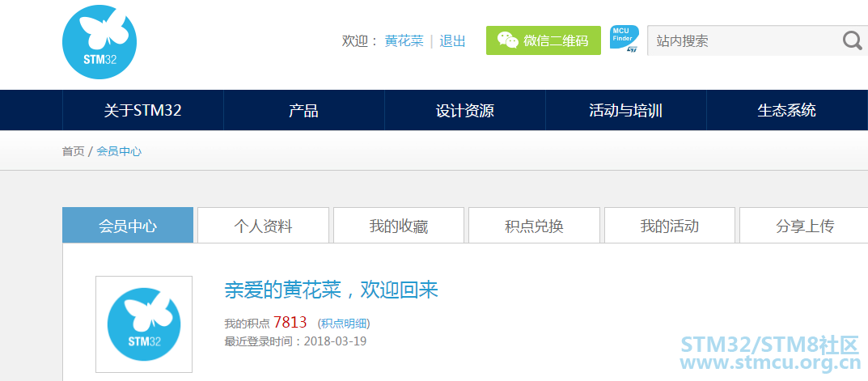
Task: Open 关于STM32 menu
Action: pos(143,110)
